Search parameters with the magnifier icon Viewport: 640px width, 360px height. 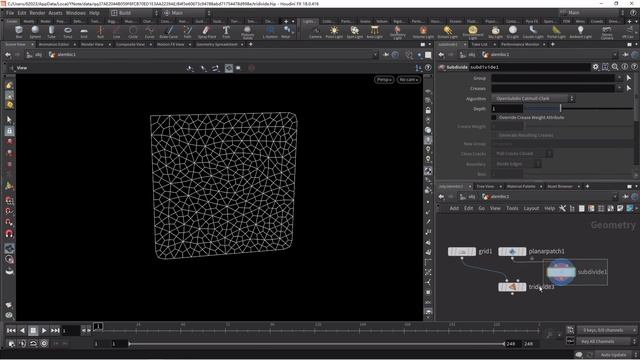pos(615,67)
